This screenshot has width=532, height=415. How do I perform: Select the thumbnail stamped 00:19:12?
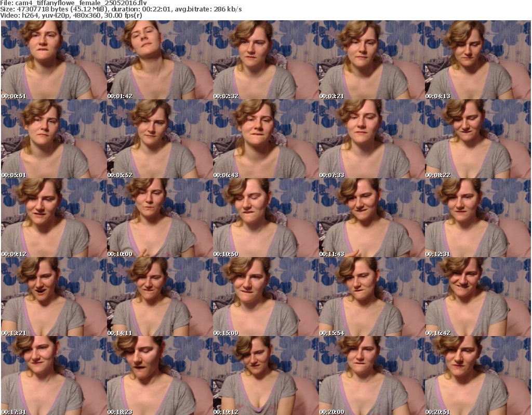click(x=265, y=376)
